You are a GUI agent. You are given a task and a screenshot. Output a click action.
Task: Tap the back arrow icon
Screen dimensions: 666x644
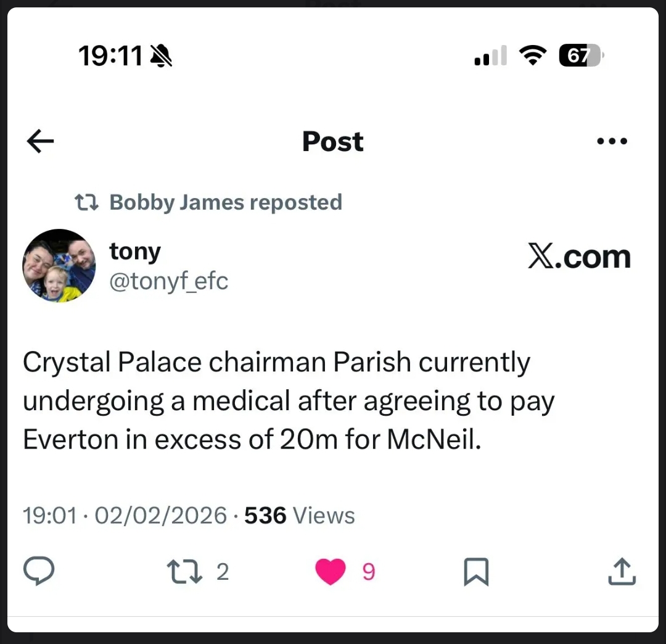[41, 142]
